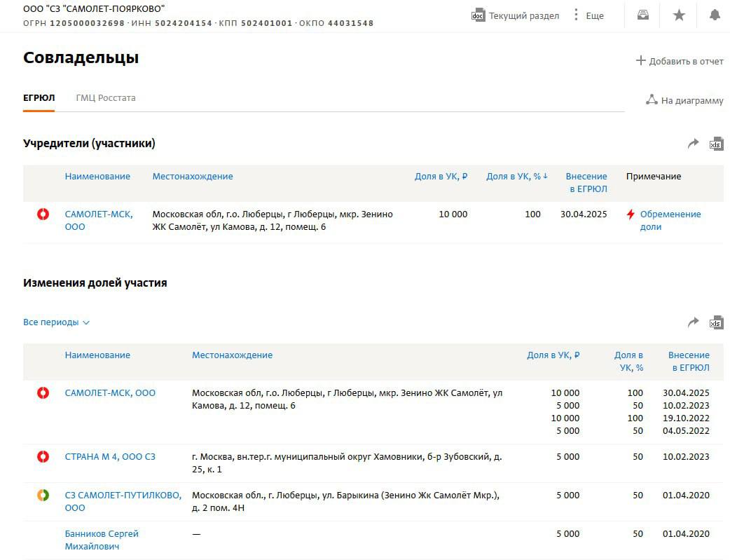Add company to favorites with star icon

pyautogui.click(x=680, y=15)
